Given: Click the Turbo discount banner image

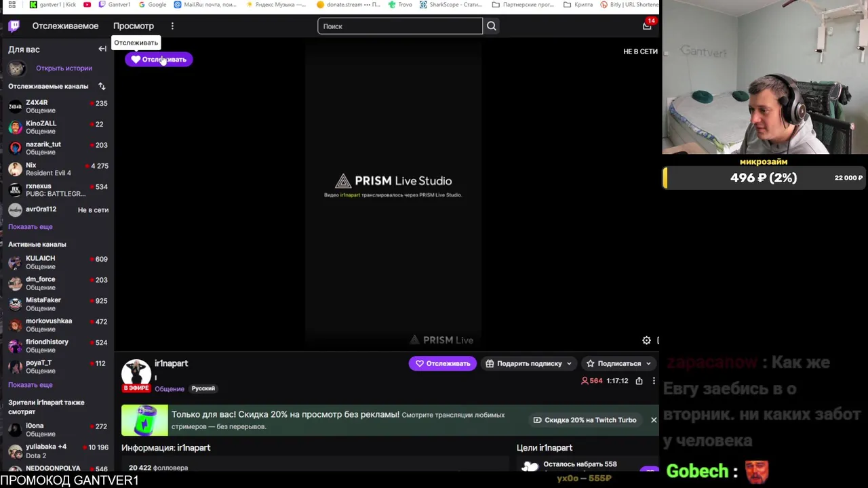Looking at the screenshot, I should coord(144,420).
